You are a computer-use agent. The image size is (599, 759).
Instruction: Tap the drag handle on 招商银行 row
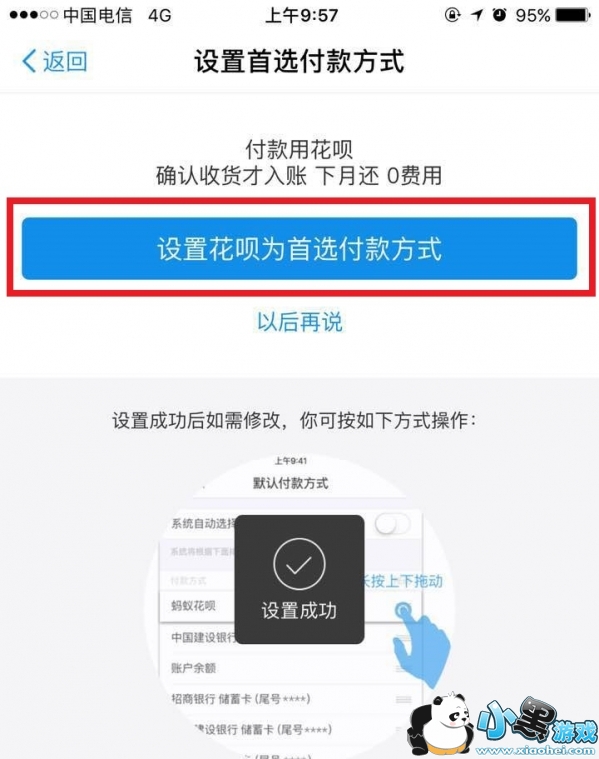tap(403, 699)
